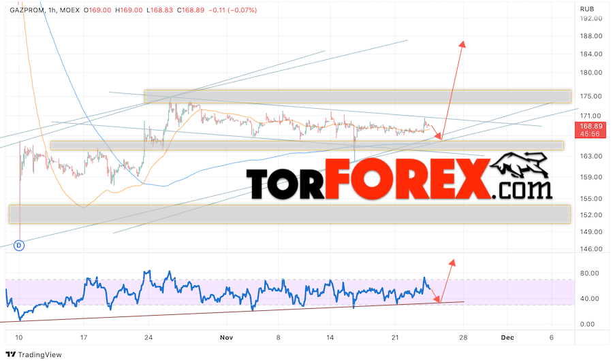Click the 175.00 price axis label
The height and width of the screenshot is (364, 615).
coord(591,97)
